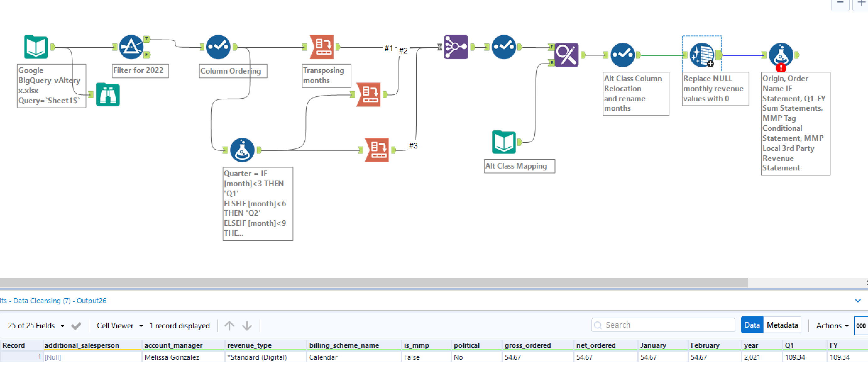Select the Transposing months tool icon
868x378 pixels.
(x=322, y=47)
